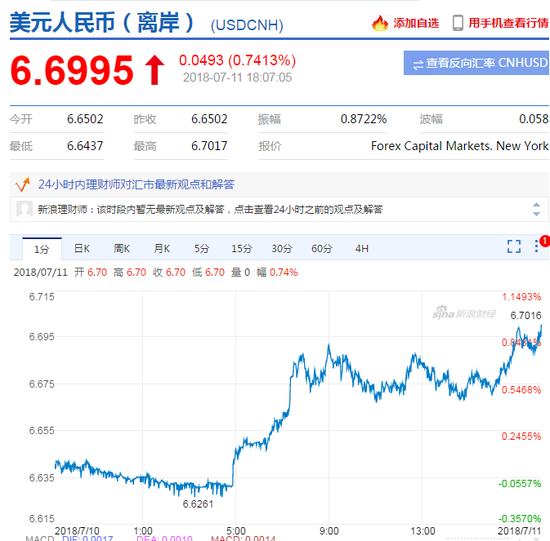Open the chart options three-dot menu
This screenshot has height=541, width=550.
tap(536, 246)
